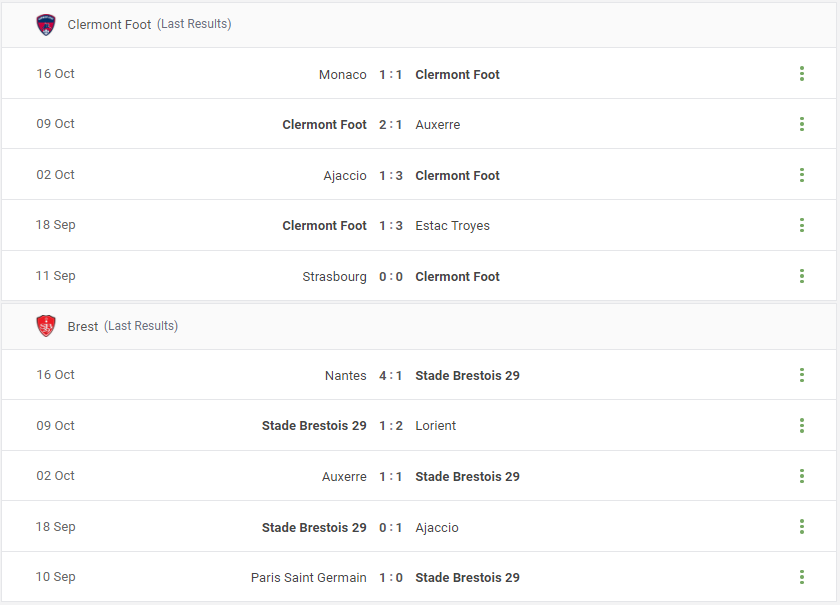
Task: Click the Nantes 4:1 score
Action: [391, 376]
